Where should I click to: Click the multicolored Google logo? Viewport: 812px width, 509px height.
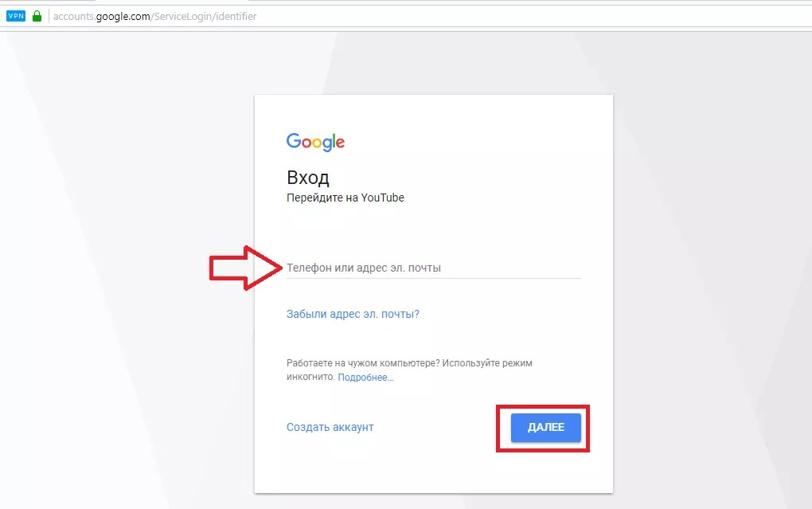tap(315, 142)
